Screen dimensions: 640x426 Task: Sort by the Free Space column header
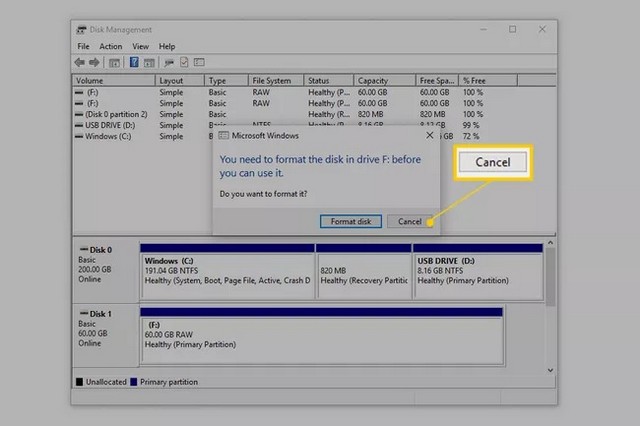click(x=437, y=80)
